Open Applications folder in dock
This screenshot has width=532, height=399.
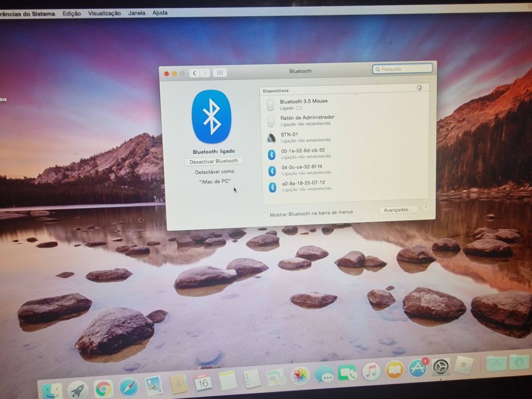(497, 363)
